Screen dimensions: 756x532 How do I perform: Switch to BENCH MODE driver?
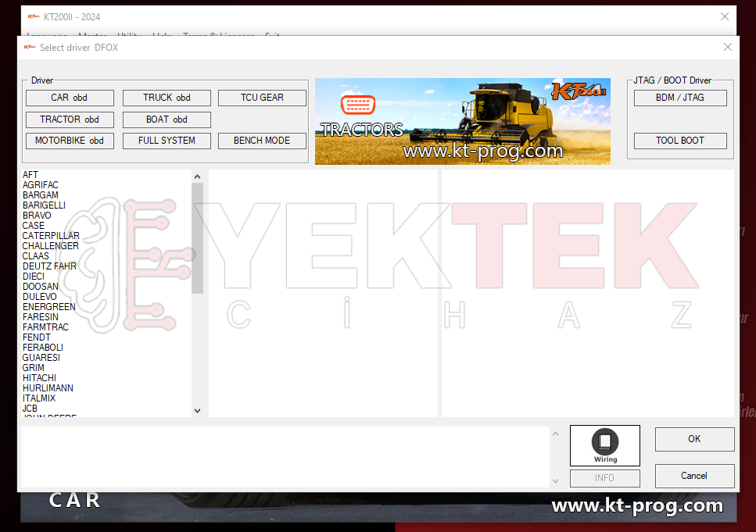click(x=262, y=141)
